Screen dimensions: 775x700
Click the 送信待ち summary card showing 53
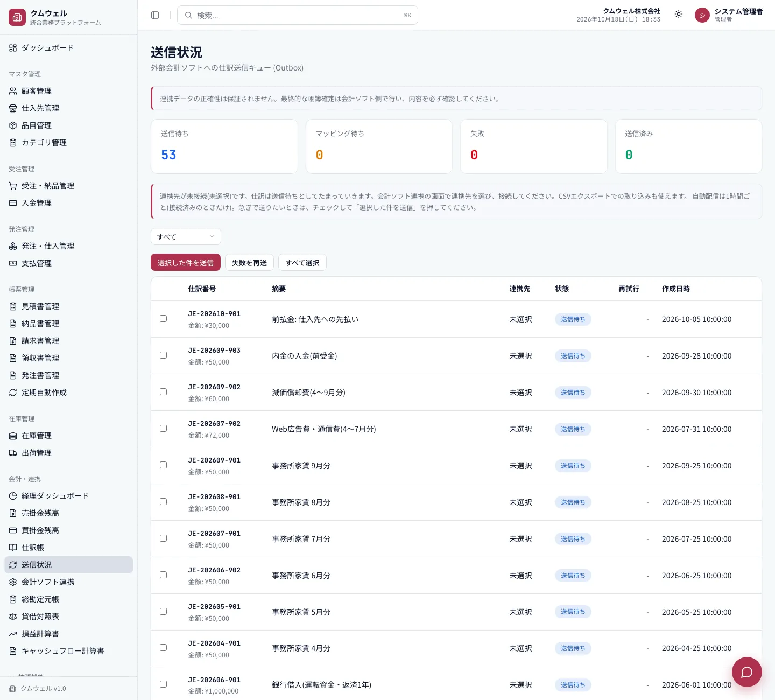point(224,146)
